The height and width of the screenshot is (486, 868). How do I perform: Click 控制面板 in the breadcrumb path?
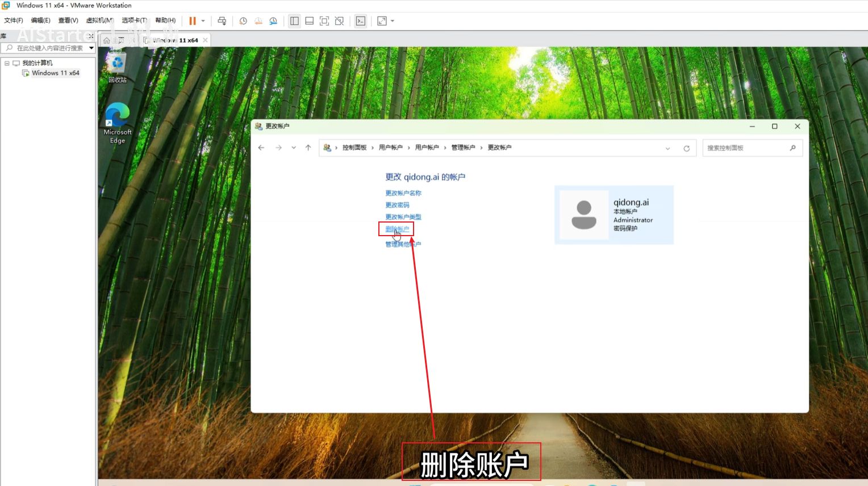coord(354,148)
